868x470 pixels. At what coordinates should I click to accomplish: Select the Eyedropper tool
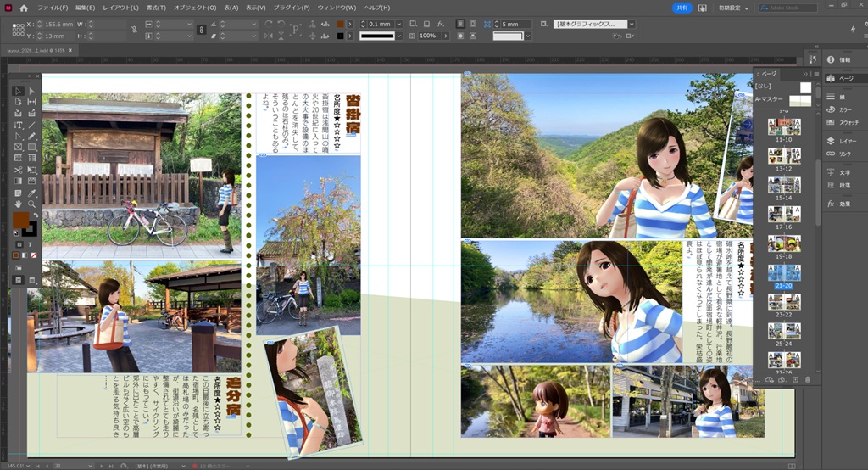(31, 193)
